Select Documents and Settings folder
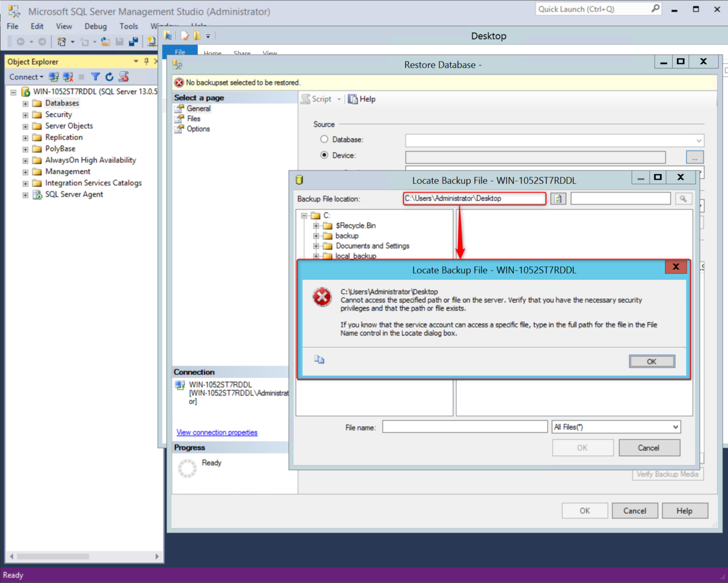 click(x=372, y=246)
